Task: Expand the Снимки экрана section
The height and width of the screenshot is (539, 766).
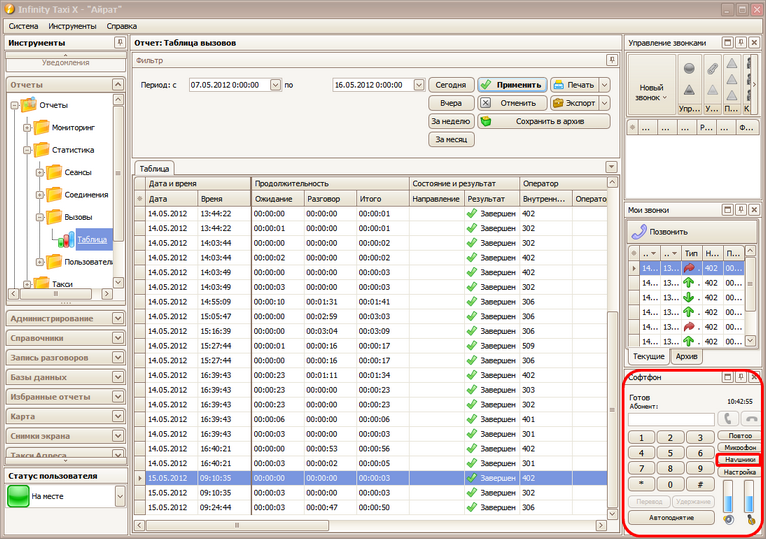Action: point(118,435)
